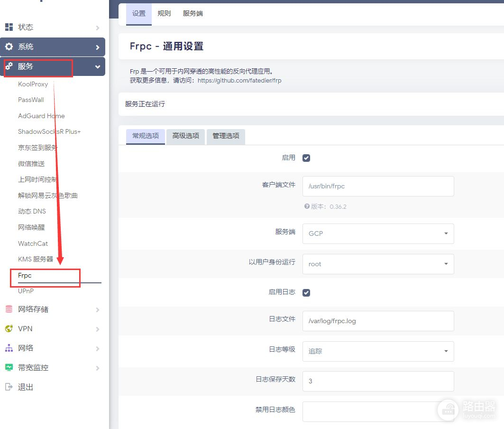Open the 服务端 GCP dropdown
504x429 pixels.
pyautogui.click(x=378, y=233)
